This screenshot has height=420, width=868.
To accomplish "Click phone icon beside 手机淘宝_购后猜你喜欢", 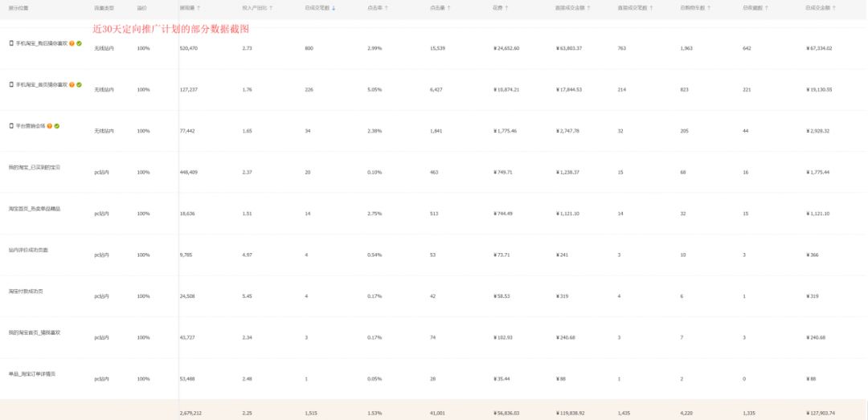I will coord(11,43).
